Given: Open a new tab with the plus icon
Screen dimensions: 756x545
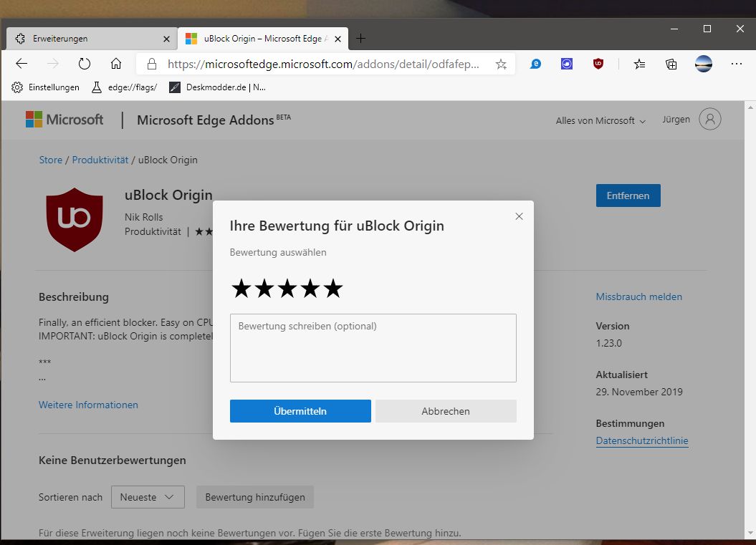Looking at the screenshot, I should [360, 39].
